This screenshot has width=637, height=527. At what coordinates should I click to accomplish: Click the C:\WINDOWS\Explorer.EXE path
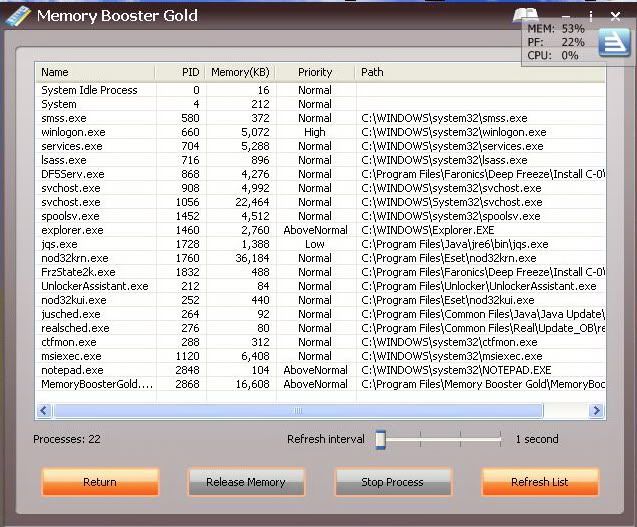click(x=428, y=230)
